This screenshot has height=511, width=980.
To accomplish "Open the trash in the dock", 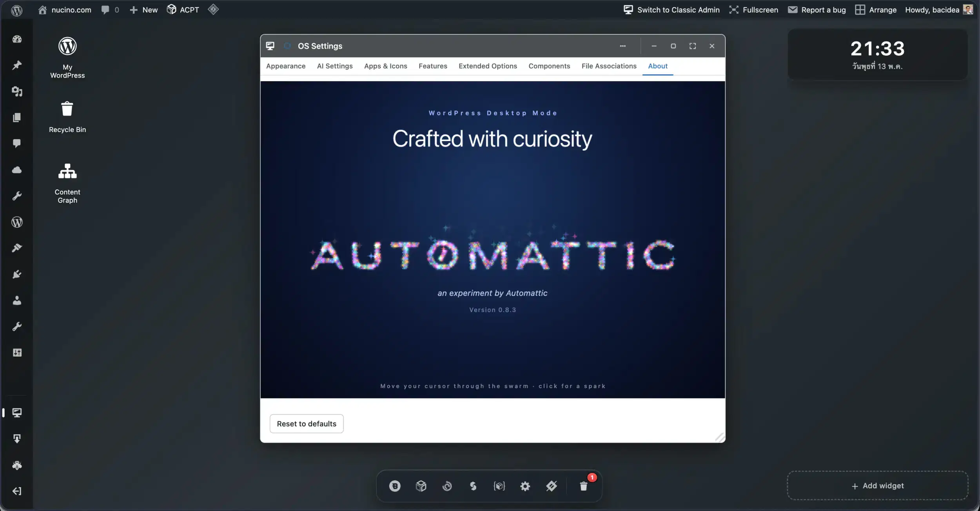I will point(584,486).
